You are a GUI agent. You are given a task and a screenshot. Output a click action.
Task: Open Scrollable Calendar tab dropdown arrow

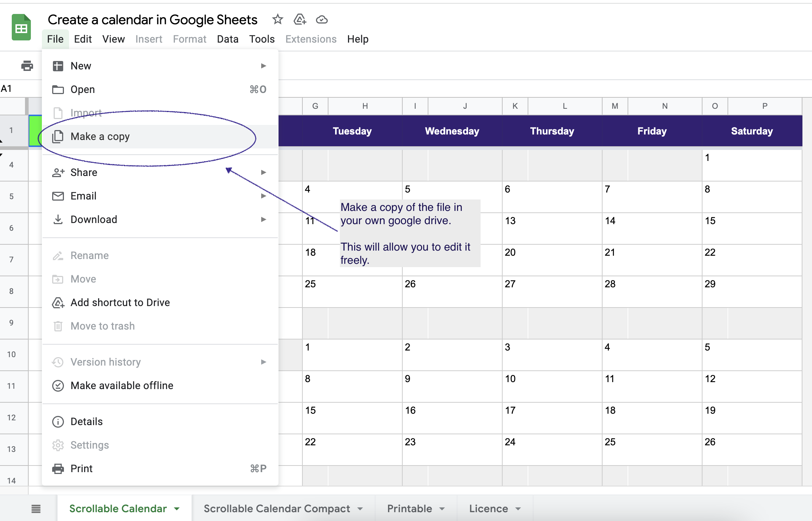[x=177, y=509]
